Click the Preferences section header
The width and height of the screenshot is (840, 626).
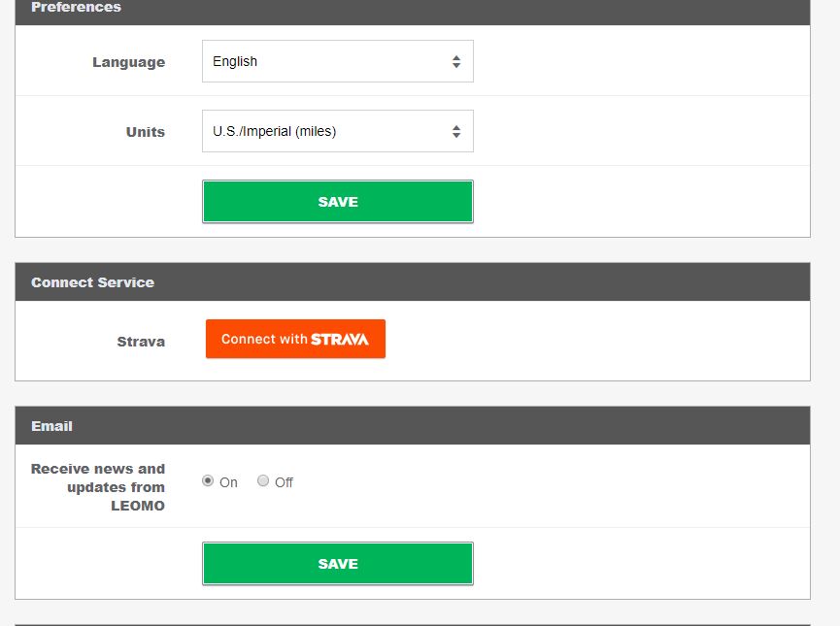[x=76, y=8]
